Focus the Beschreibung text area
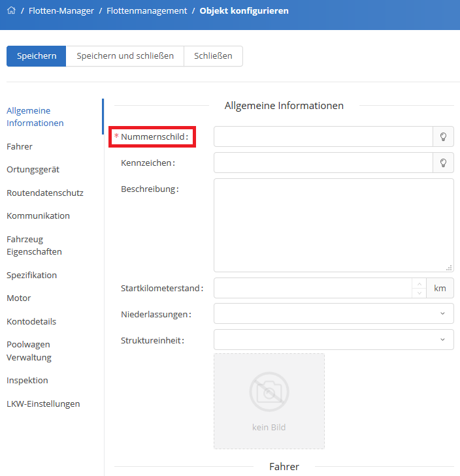This screenshot has width=460, height=476. [x=333, y=225]
